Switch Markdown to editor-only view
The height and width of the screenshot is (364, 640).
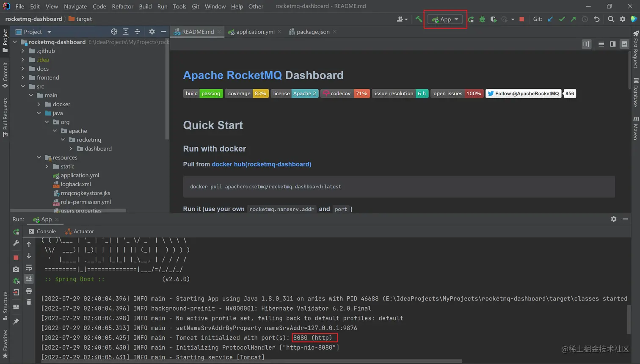point(601,44)
